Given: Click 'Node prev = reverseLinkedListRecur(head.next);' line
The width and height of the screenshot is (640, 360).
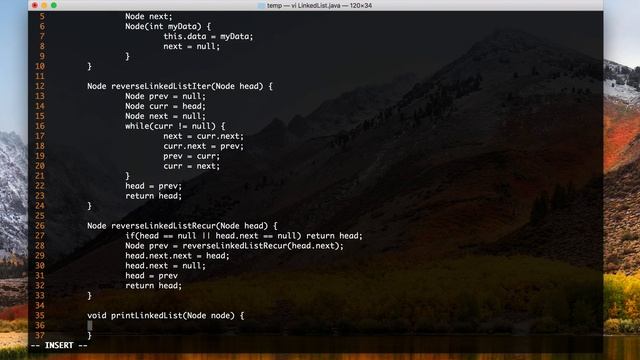Looking at the screenshot, I should [234, 246].
